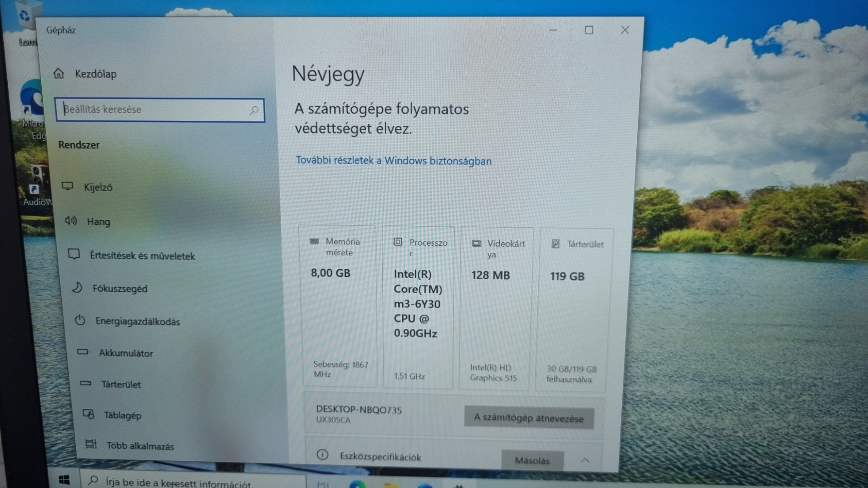
Task: Open the Hang sound settings
Action: [x=88, y=221]
